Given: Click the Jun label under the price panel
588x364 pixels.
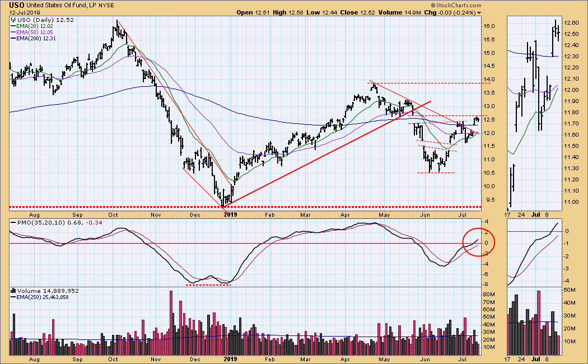Looking at the screenshot, I should click(425, 215).
